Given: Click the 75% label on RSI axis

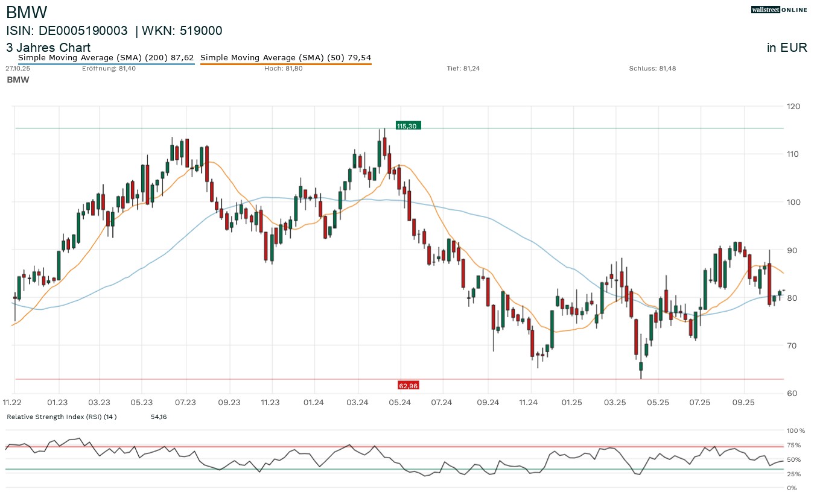Looking at the screenshot, I should click(795, 446).
